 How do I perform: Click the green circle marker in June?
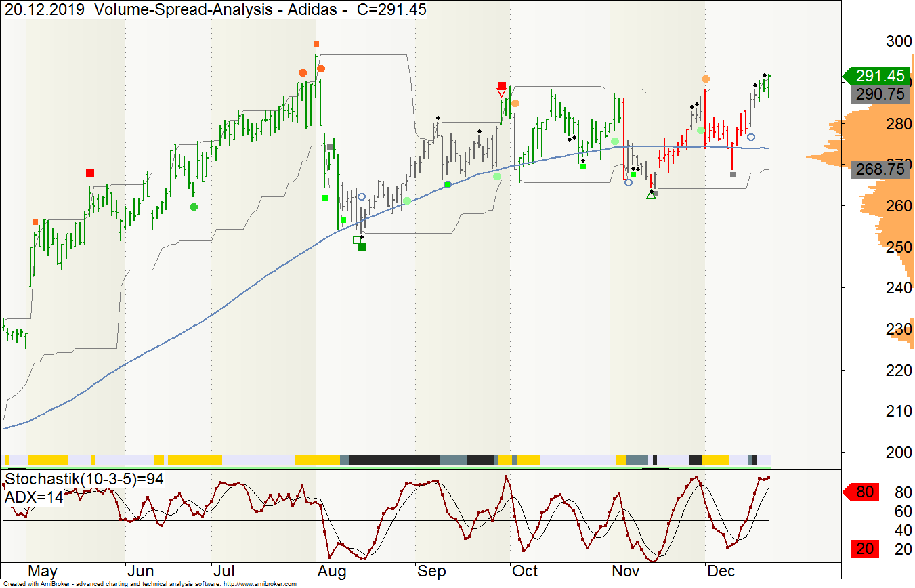pyautogui.click(x=193, y=207)
